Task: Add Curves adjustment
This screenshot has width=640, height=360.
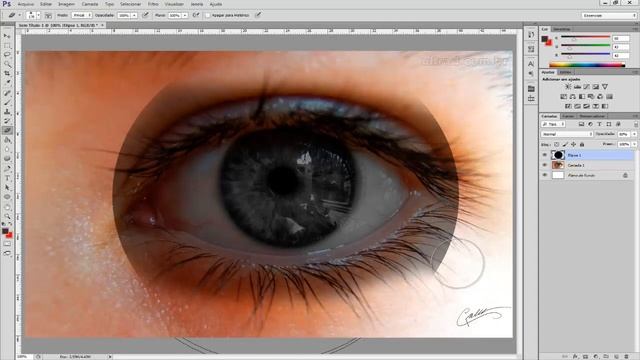Action: point(587,87)
